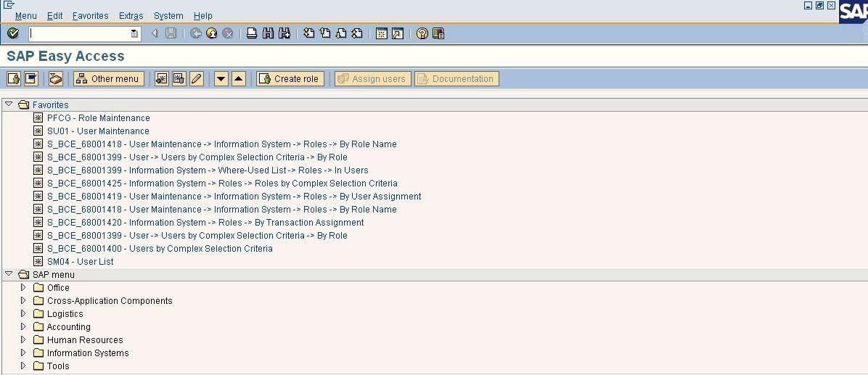Screen dimensions: 868x375
Task: Select S_BCE_68001420 By Transaction Assignment favorite
Action: [x=205, y=223]
